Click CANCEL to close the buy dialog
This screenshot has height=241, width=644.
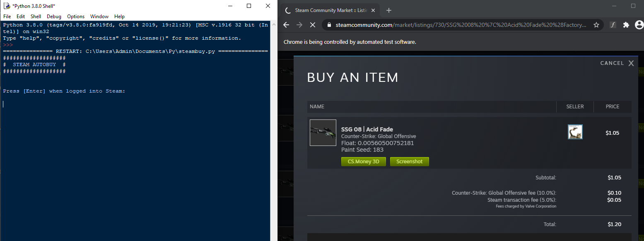[617, 63]
